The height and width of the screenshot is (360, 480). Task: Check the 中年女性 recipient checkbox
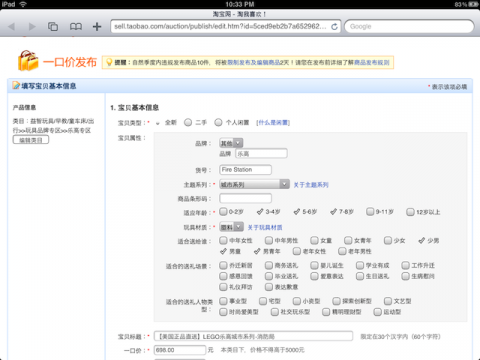223,240
